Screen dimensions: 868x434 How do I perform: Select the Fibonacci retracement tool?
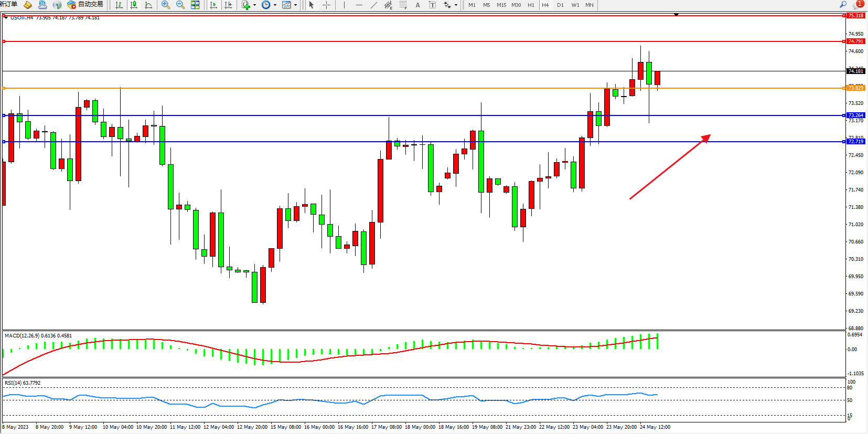pyautogui.click(x=403, y=5)
